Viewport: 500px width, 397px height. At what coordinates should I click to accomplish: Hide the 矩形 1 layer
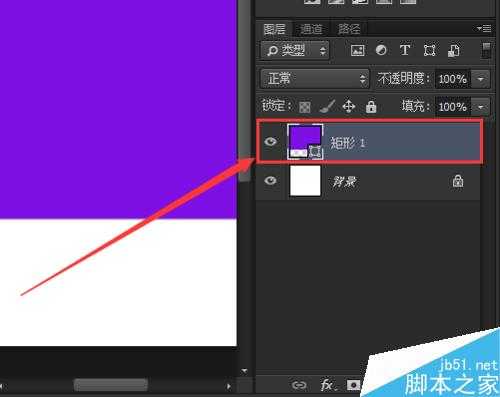click(x=270, y=142)
